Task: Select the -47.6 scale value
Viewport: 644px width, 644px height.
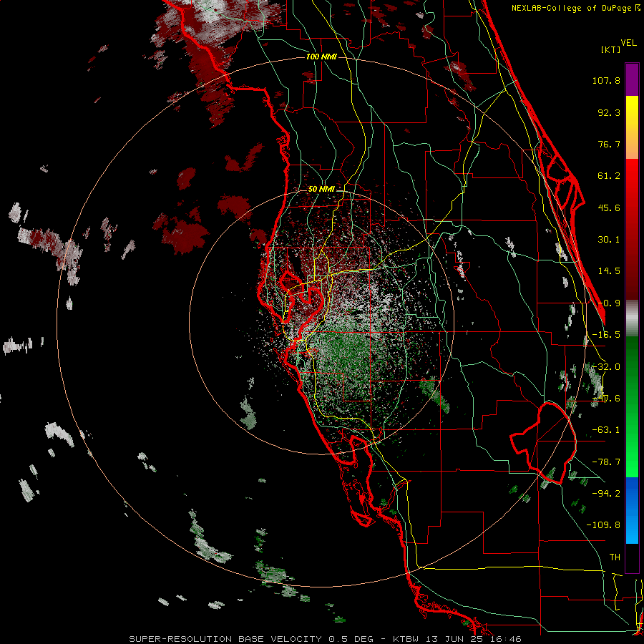Action: [606, 399]
